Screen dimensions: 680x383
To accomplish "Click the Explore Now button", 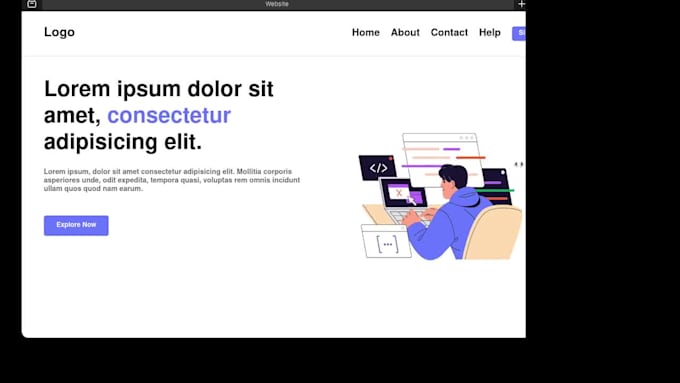I will (x=76, y=225).
